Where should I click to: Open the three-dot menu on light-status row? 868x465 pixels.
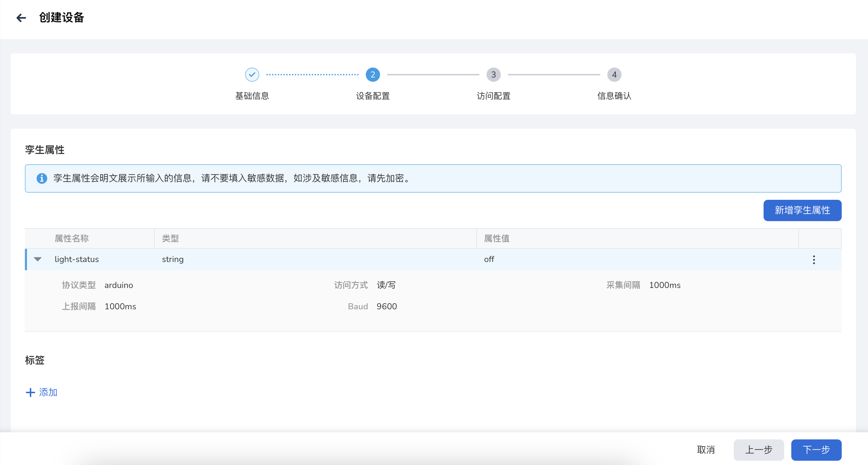[x=814, y=260]
